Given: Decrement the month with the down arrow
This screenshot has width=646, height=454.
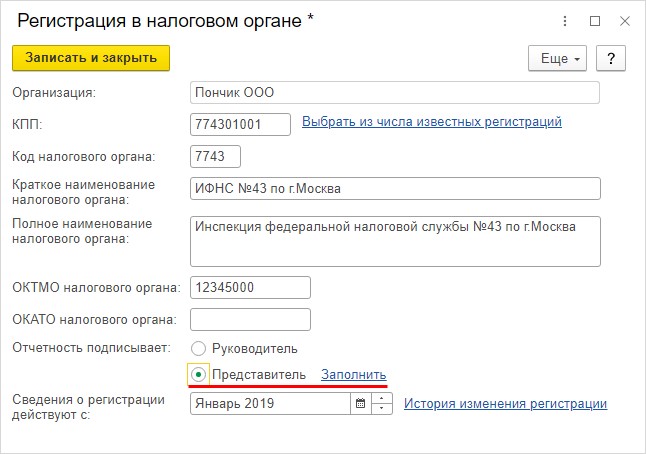Looking at the screenshot, I should [382, 409].
